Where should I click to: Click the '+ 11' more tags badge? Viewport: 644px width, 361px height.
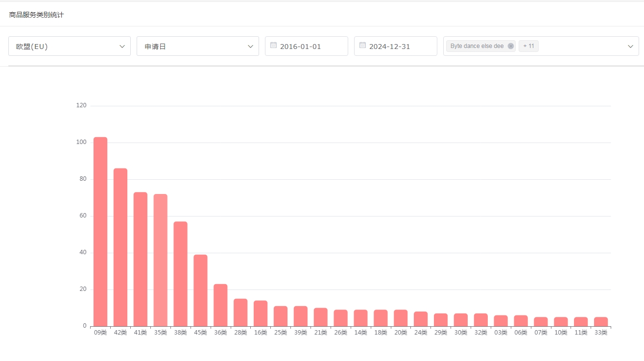(528, 46)
